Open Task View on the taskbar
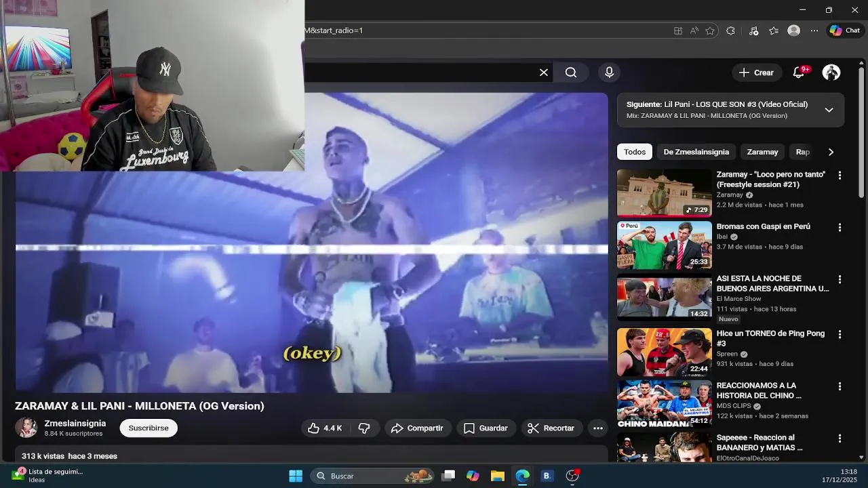Image resolution: width=868 pixels, height=488 pixels. coord(448,476)
